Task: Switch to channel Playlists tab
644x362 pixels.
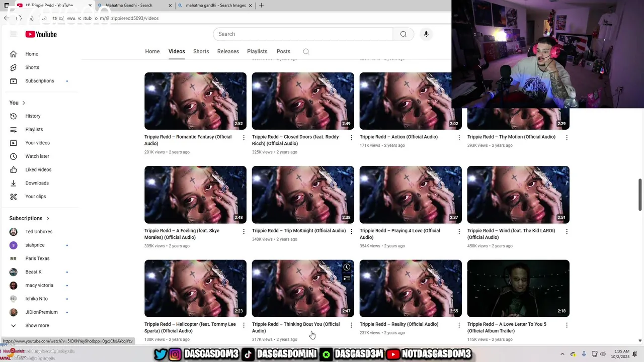Action: point(257,51)
